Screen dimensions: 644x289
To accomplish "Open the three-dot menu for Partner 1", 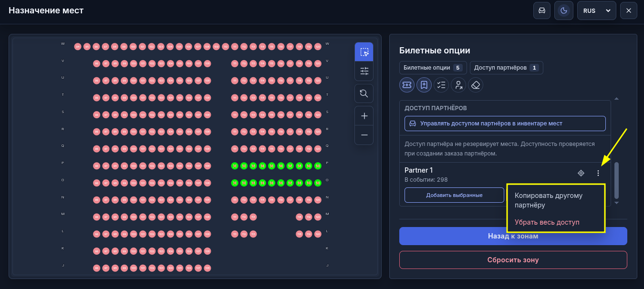I will [x=598, y=173].
